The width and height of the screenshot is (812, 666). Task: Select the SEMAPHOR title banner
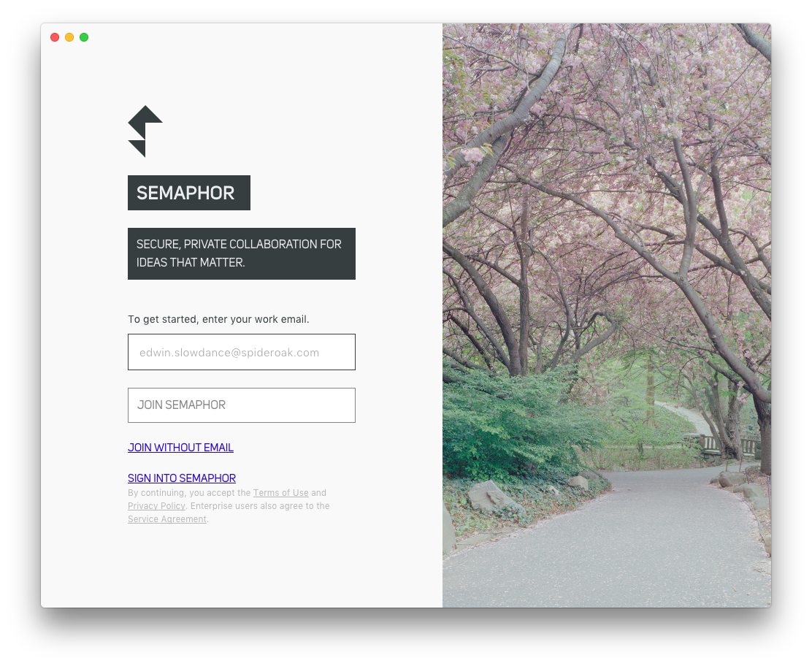point(188,192)
